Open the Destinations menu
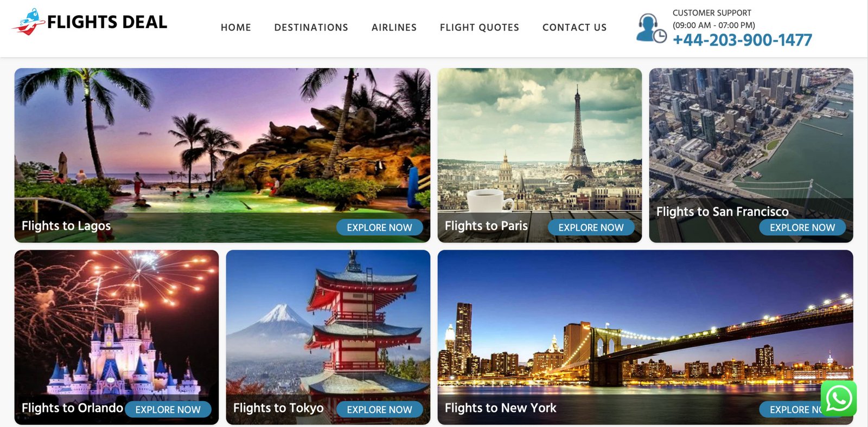Screen dimensions: 868x427 311,28
